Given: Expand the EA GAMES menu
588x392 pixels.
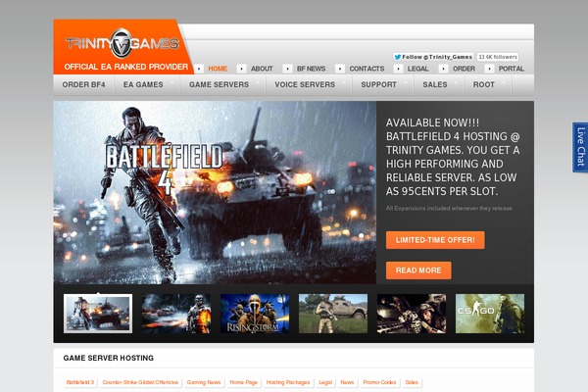Looking at the screenshot, I should [147, 85].
